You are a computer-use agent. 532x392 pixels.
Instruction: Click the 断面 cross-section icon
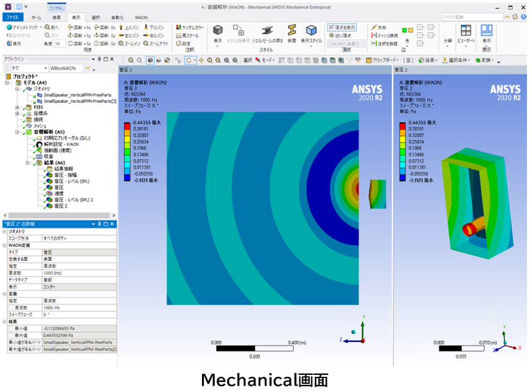click(x=292, y=30)
